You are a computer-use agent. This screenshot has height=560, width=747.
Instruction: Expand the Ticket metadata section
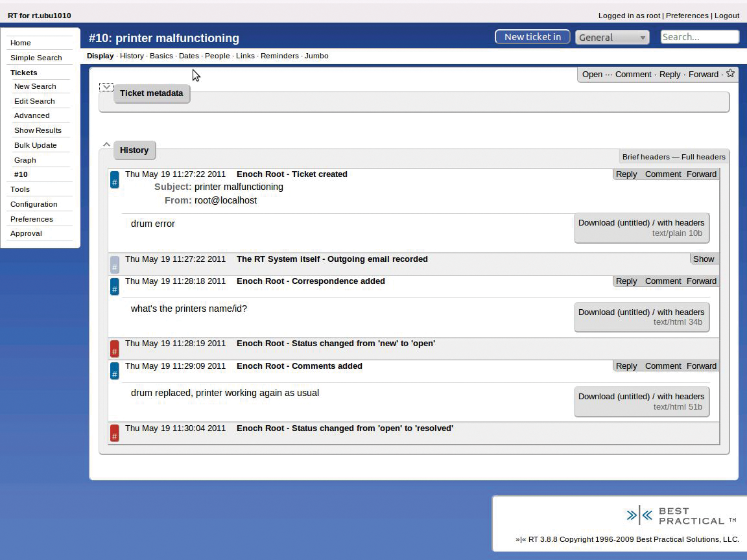tap(106, 86)
